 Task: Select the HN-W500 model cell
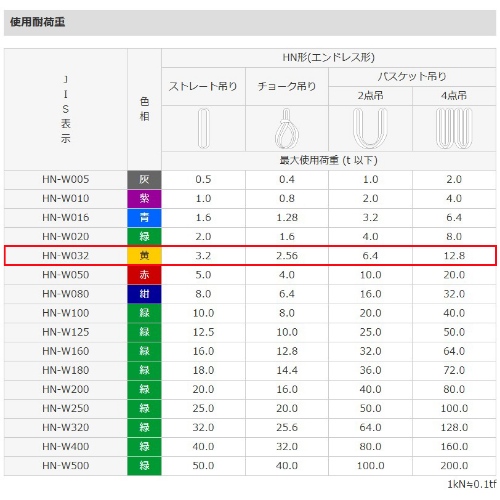(66, 466)
